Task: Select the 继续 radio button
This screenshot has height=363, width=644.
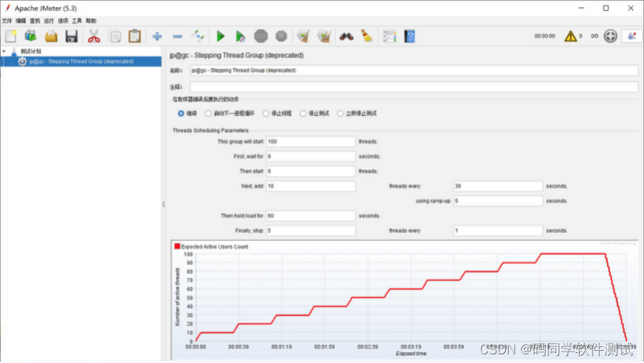Action: click(181, 114)
